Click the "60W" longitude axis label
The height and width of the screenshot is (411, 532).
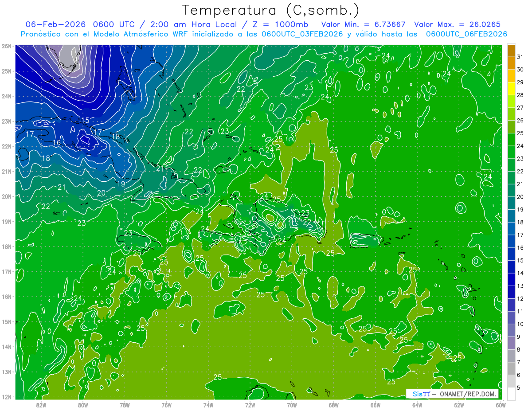[501, 405]
